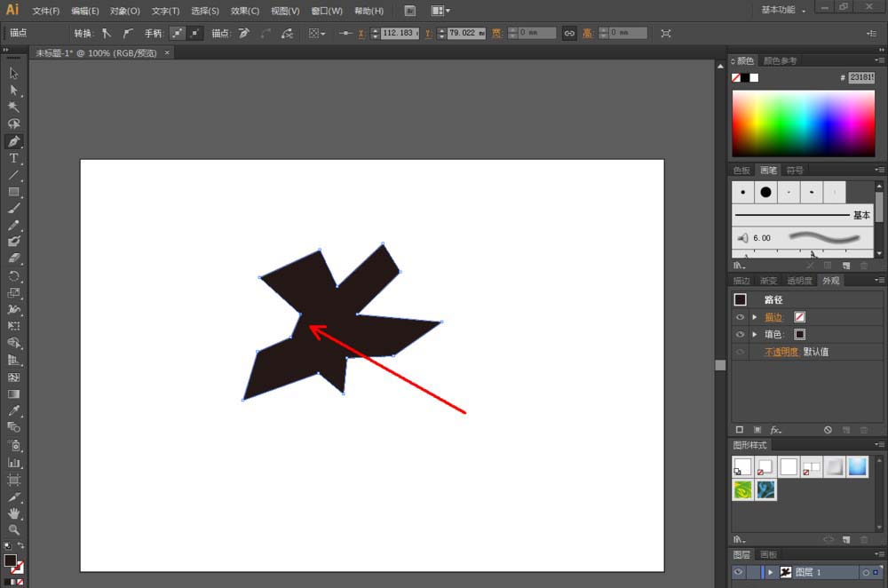Hide layer 图层 1 with eye icon
The width and height of the screenshot is (888, 588).
[738, 573]
